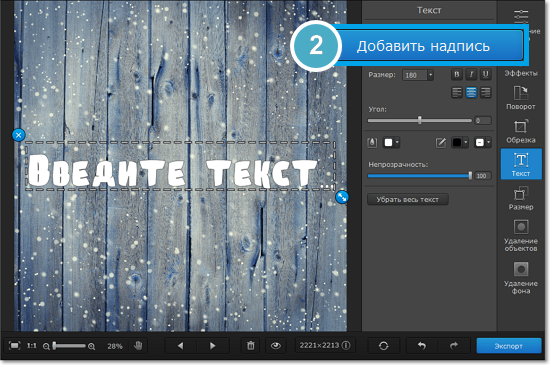Image resolution: width=550 pixels, height=365 pixels.
Task: Click the trash delete icon
Action: (x=250, y=346)
